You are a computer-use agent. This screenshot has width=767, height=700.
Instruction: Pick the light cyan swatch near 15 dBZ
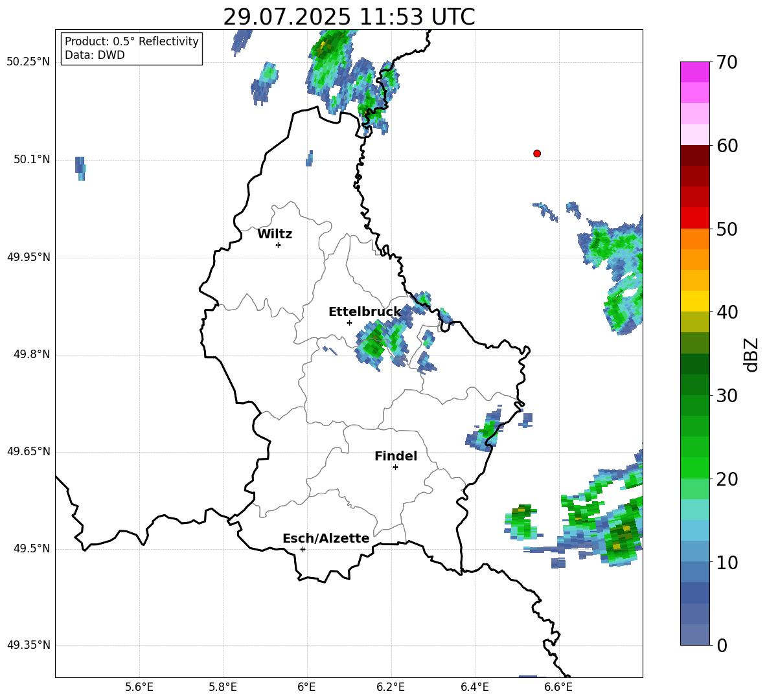(694, 510)
